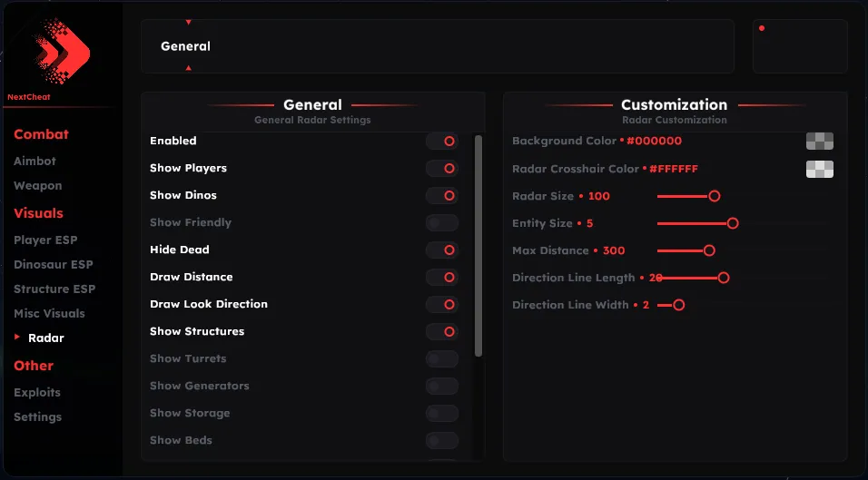Go to the Player ESP page

tap(45, 240)
